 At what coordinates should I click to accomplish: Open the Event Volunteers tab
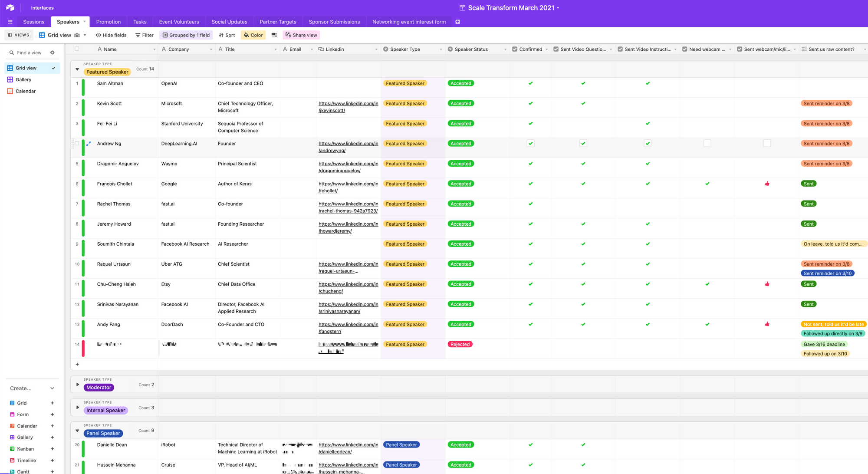[x=179, y=22]
